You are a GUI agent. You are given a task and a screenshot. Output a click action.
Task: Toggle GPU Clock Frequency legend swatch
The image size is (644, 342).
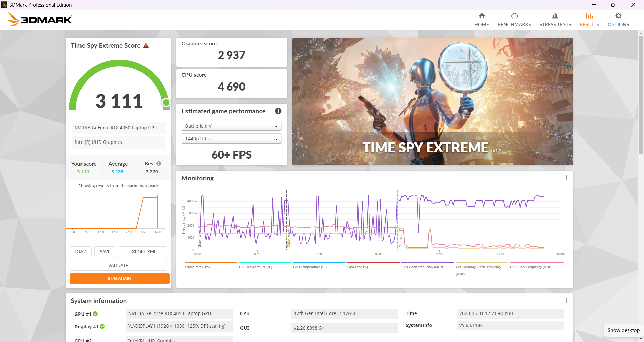(537, 263)
